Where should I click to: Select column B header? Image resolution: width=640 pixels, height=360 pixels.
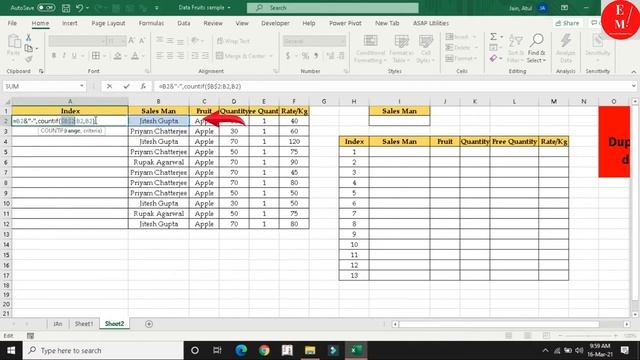tap(158, 101)
